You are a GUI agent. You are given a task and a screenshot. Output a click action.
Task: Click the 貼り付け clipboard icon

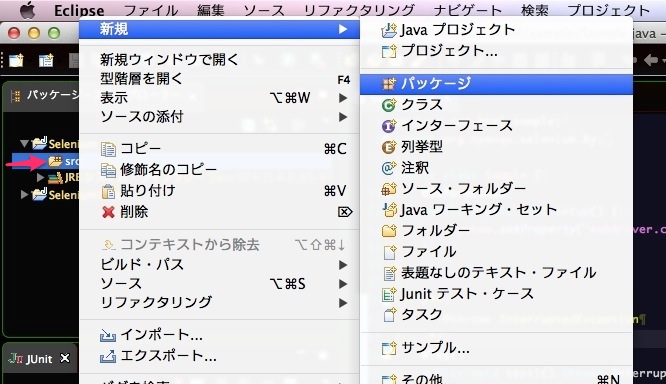(x=108, y=191)
